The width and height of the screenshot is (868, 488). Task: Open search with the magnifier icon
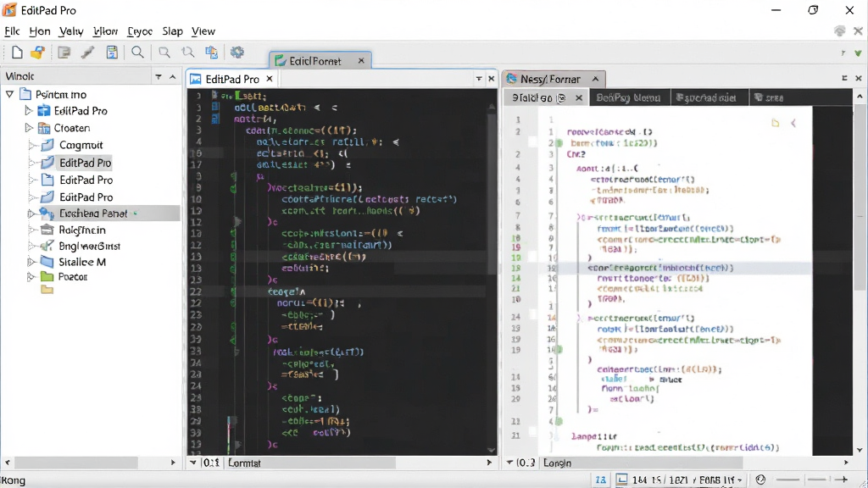click(x=138, y=53)
